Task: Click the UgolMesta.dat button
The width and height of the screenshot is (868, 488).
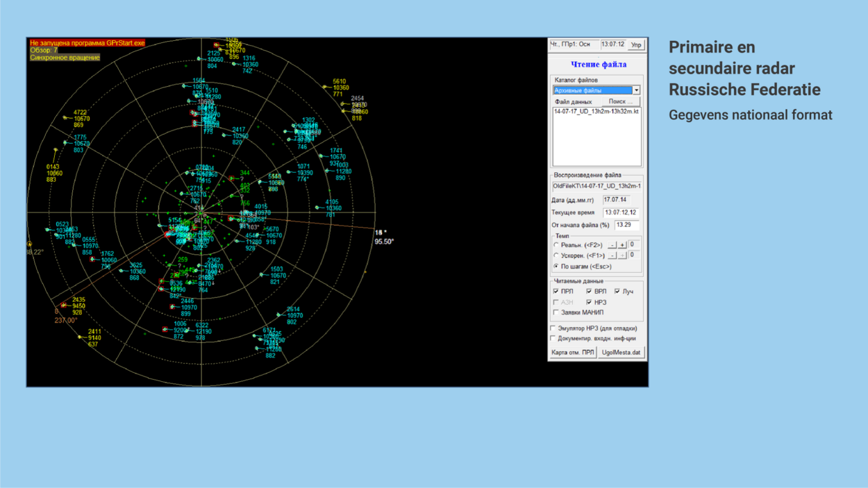Action: (621, 353)
